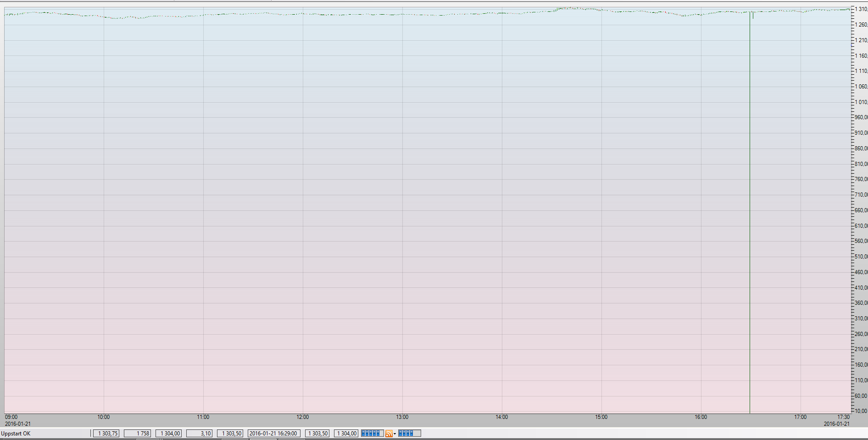Click the 10,00 price label at the axis bottom
This screenshot has width=868, height=440.
(861, 411)
